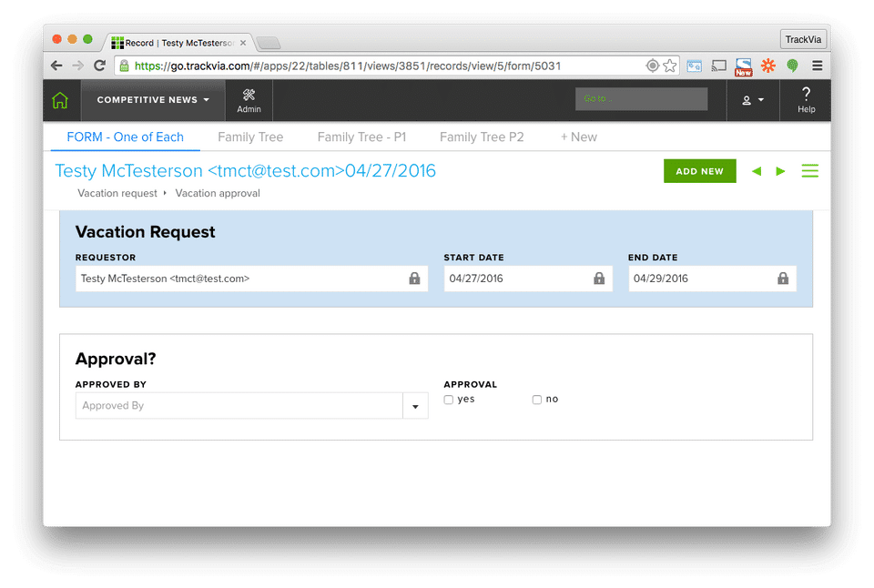Click the ADD NEW button

point(699,171)
